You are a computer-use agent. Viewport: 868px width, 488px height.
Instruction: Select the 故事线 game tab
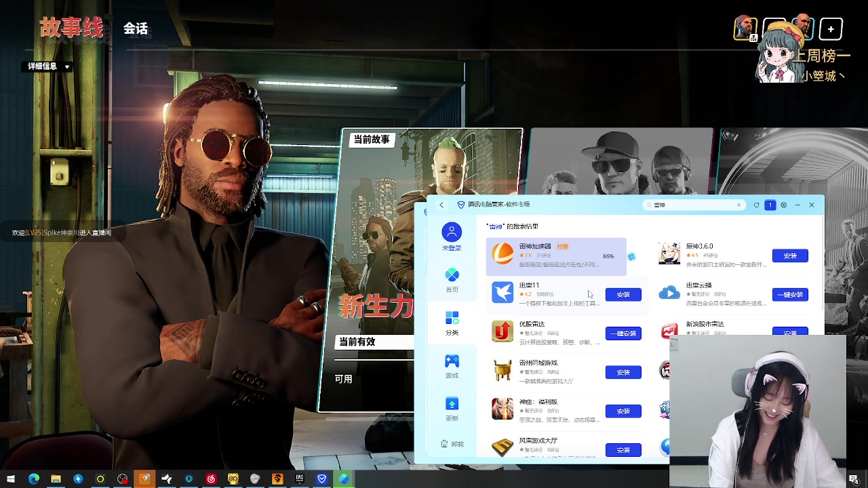click(x=71, y=28)
